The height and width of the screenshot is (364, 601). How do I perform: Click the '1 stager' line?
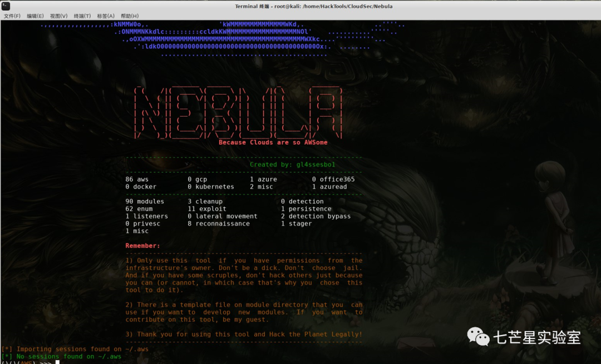(296, 223)
